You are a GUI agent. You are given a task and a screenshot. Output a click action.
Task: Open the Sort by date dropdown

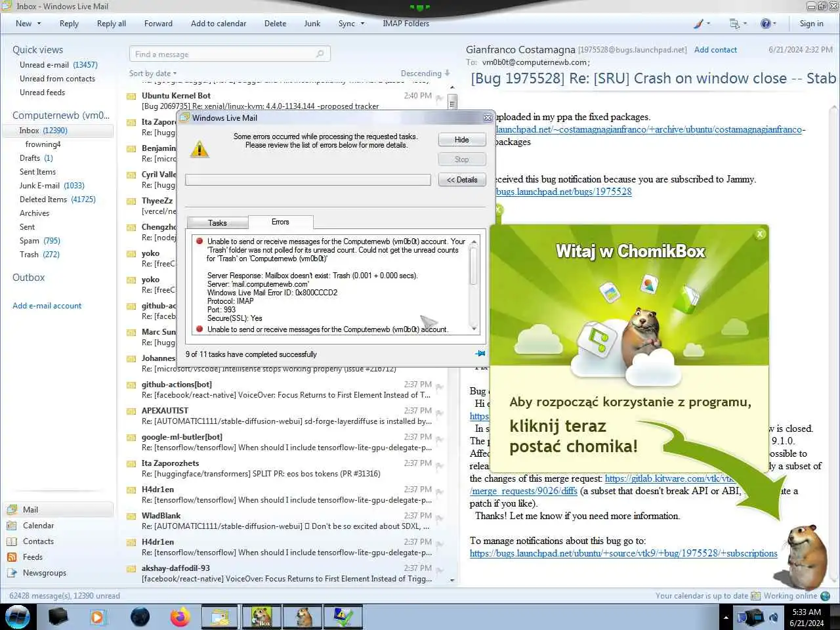(153, 73)
